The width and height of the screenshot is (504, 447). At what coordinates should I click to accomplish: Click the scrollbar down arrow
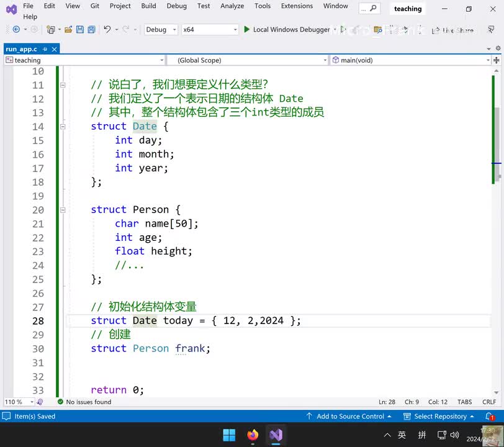497,392
